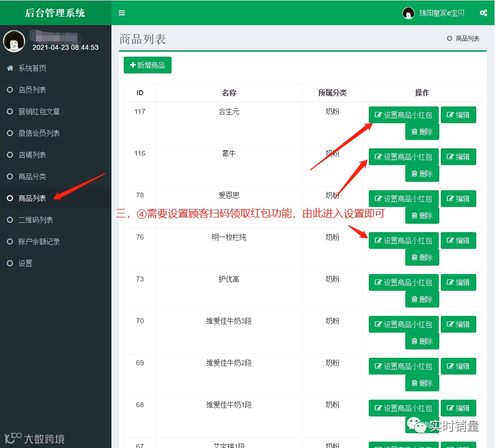
Task: Click 设置商品小红包 for 明一牧栏纯
Action: pyautogui.click(x=403, y=241)
